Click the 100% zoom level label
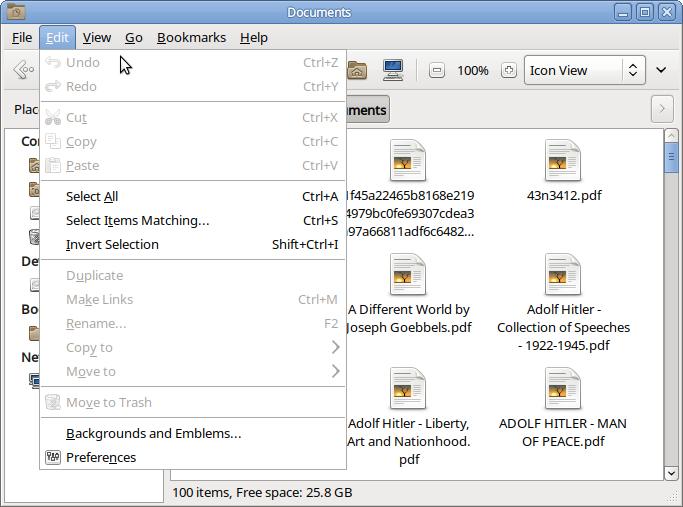This screenshot has height=507, width=683. click(473, 70)
